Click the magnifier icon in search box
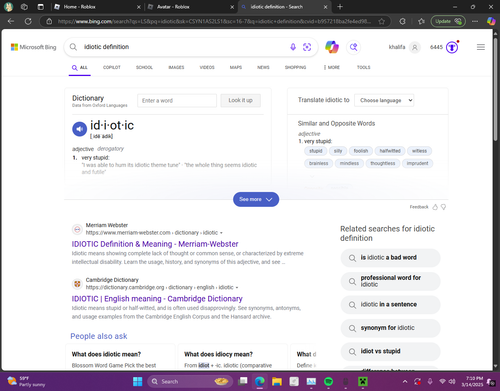The image size is (500, 391). 73,47
